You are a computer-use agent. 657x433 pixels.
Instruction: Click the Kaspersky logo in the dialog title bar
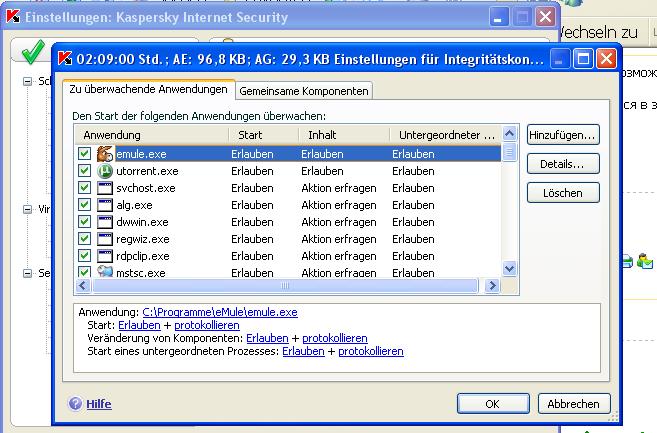(x=64, y=59)
